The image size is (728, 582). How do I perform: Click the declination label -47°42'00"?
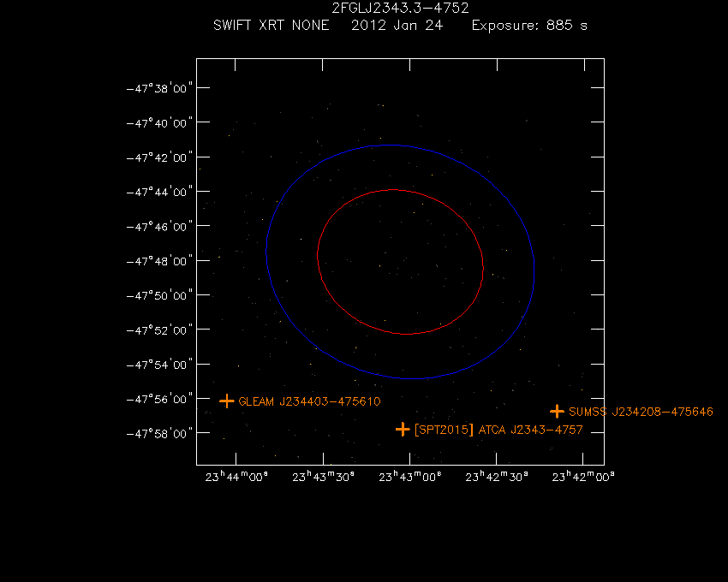(159, 157)
